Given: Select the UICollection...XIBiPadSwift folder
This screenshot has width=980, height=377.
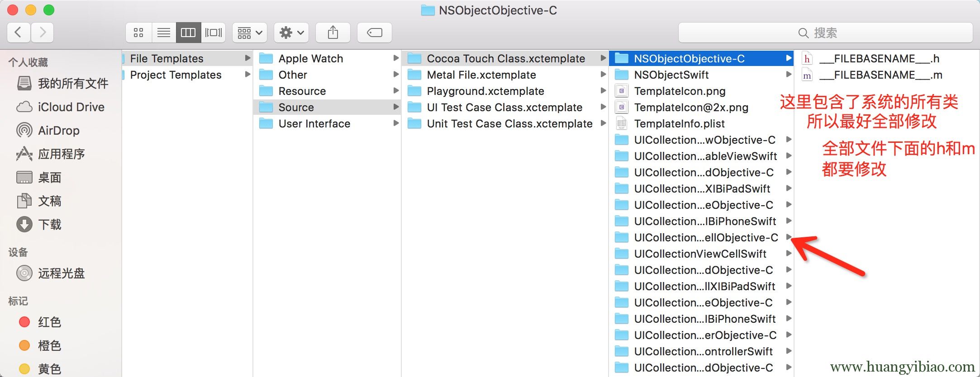Looking at the screenshot, I should pyautogui.click(x=701, y=189).
